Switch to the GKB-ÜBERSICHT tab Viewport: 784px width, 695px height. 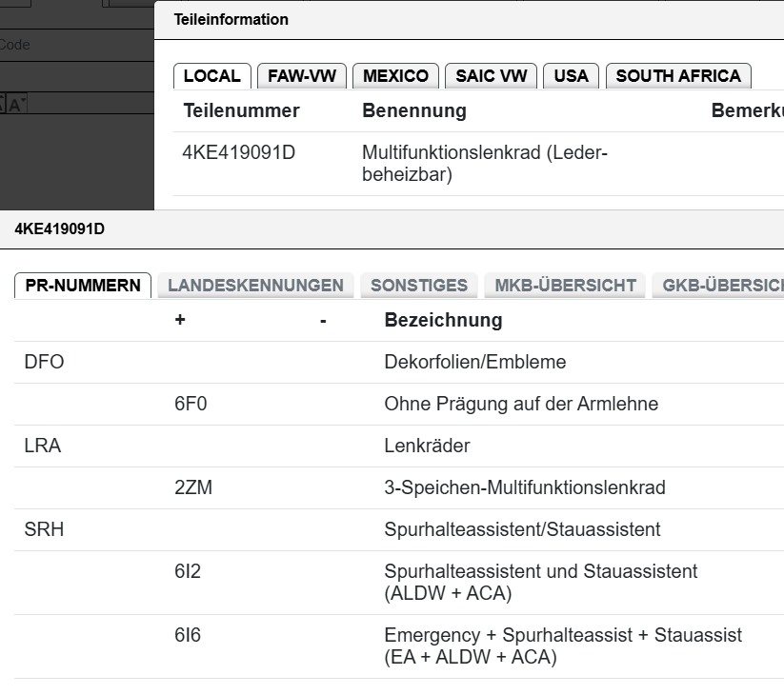coord(718,286)
